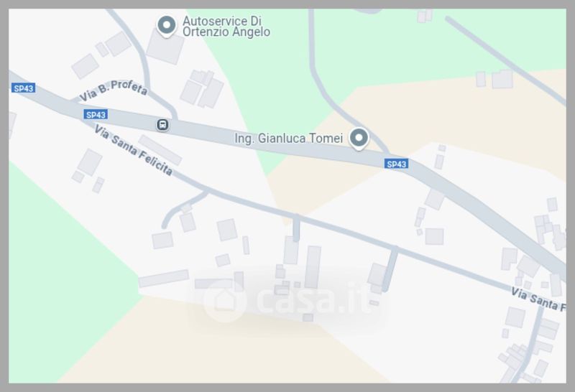Click the curved side road branching off Via Santa Felicita
The width and height of the screenshot is (575, 392).
coord(182,209)
